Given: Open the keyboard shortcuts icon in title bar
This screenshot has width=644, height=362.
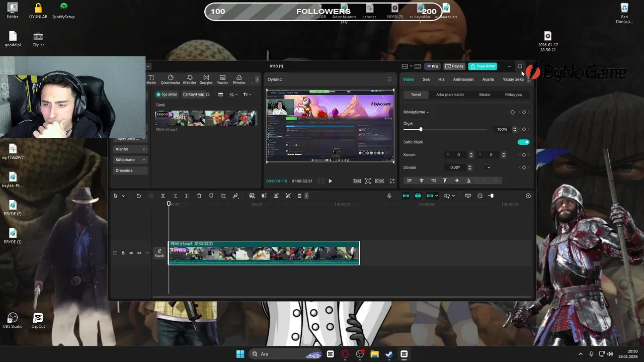Looking at the screenshot, I should tap(418, 66).
